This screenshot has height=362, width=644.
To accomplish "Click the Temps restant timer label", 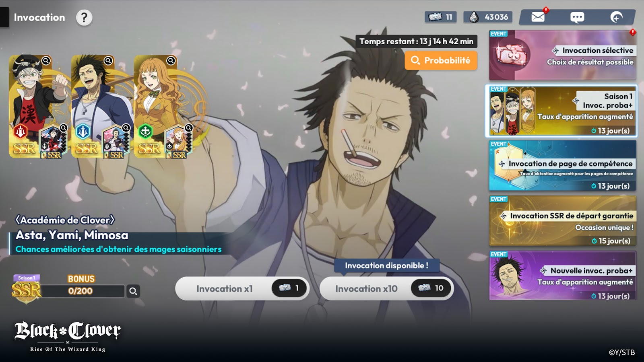I will 416,41.
